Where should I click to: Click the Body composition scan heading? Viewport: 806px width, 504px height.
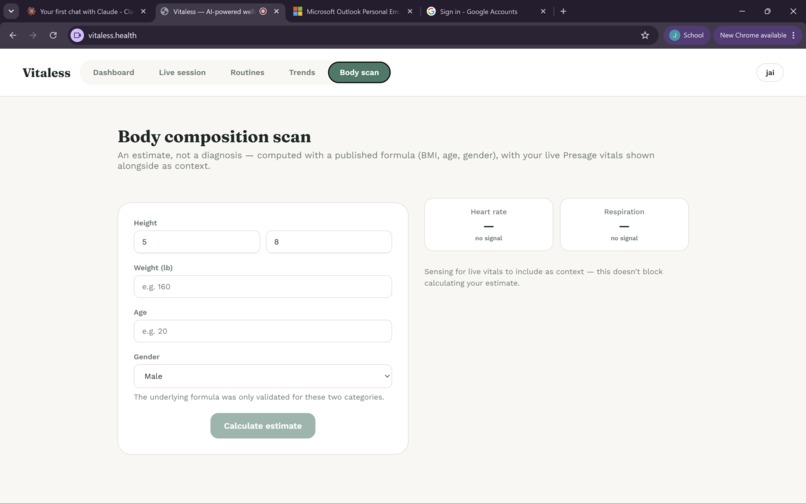pos(214,137)
